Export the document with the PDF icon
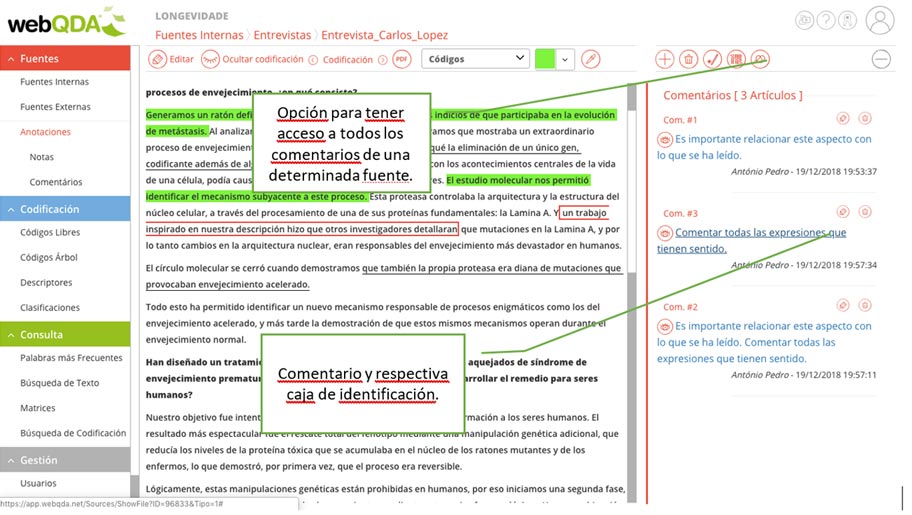This screenshot has width=912, height=515. [x=402, y=59]
